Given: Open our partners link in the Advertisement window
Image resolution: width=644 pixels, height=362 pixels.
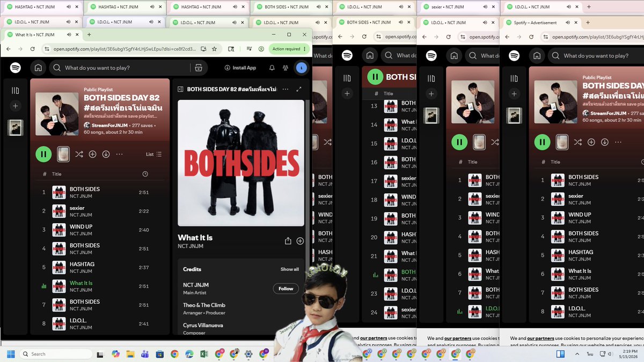Looking at the screenshot, I should 540,338.
